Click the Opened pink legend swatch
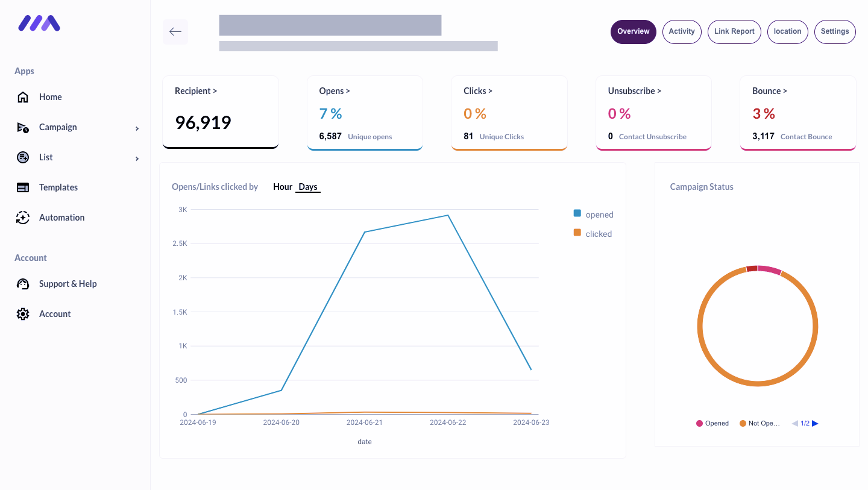 [700, 423]
